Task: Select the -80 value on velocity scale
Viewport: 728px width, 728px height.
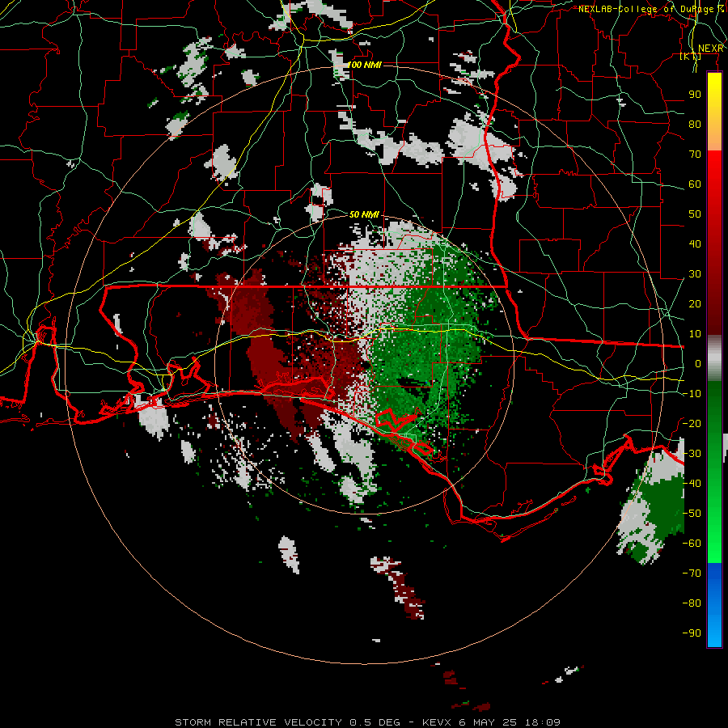Action: point(692,603)
